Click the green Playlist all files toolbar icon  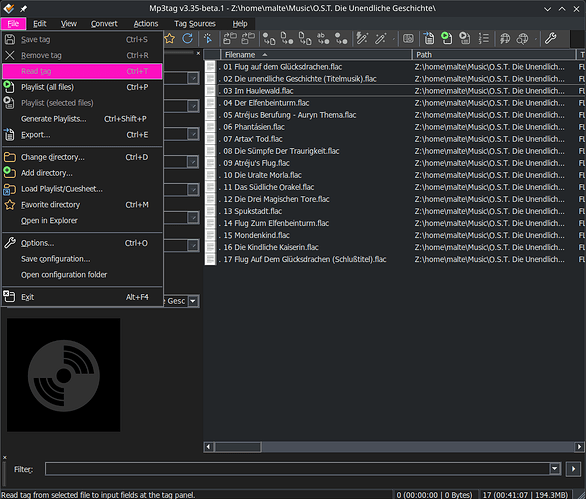pyautogui.click(x=447, y=38)
